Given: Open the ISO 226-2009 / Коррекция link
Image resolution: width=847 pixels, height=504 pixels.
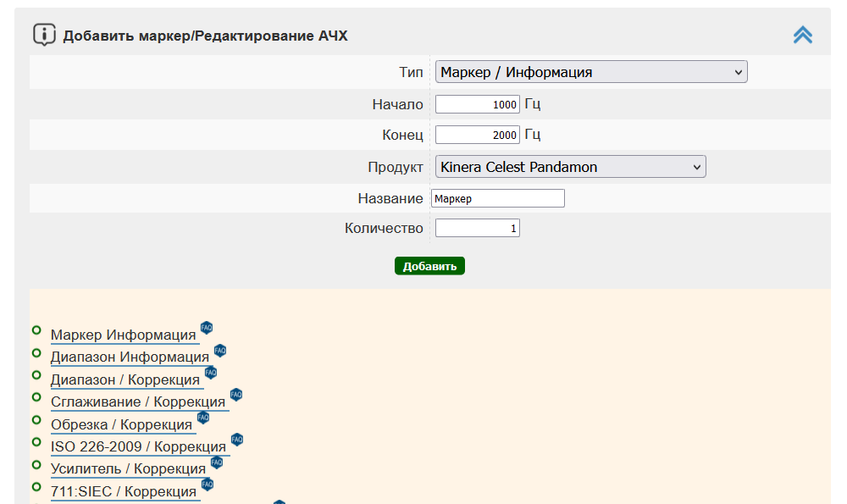Looking at the screenshot, I should (138, 447).
